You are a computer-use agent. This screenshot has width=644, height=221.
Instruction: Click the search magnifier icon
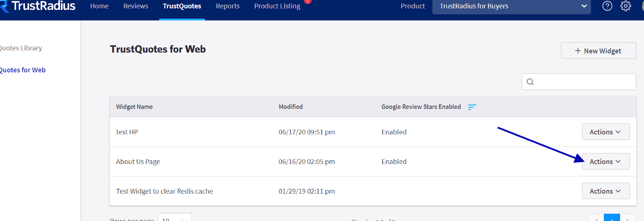(x=530, y=82)
